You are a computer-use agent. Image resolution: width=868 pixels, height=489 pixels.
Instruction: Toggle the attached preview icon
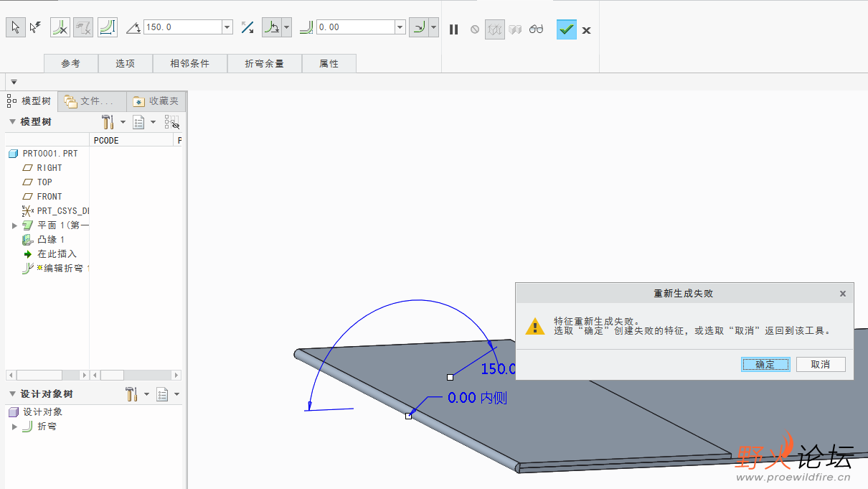[x=515, y=29]
